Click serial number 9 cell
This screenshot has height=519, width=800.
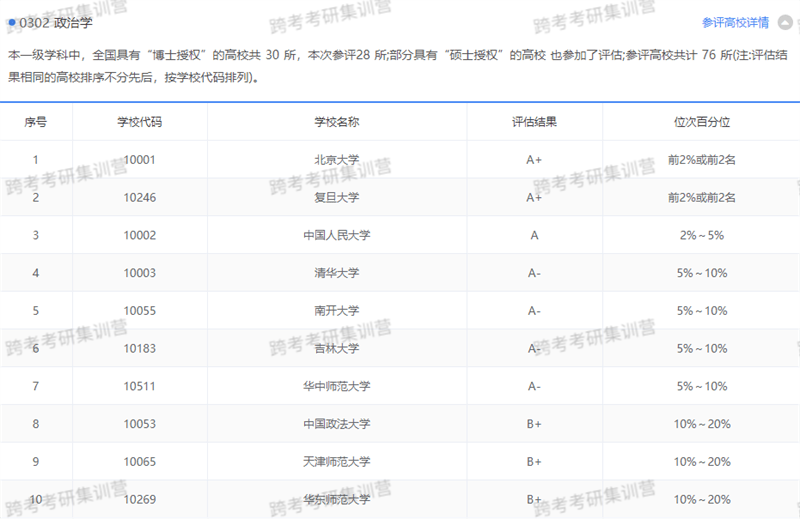point(36,462)
